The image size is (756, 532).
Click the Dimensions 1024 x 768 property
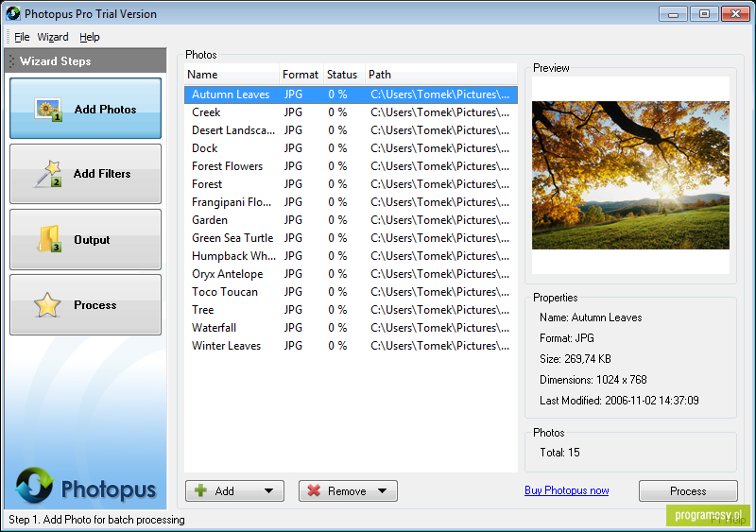[x=593, y=380]
